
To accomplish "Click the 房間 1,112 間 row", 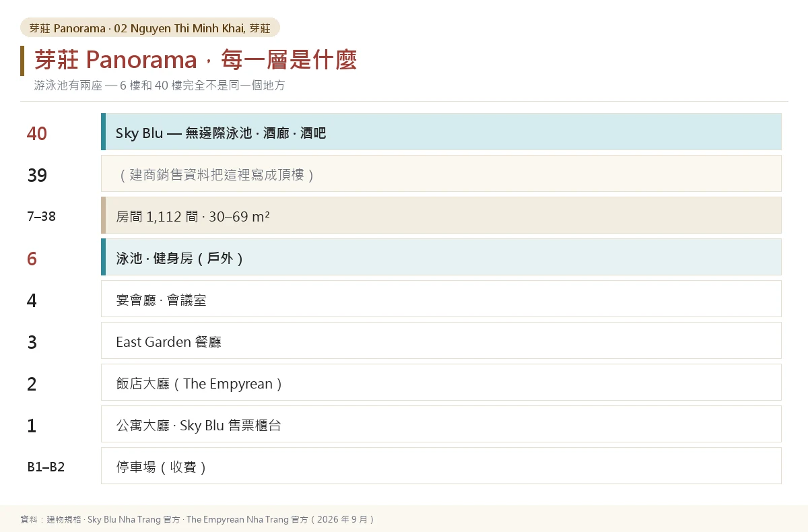I will pyautogui.click(x=441, y=215).
